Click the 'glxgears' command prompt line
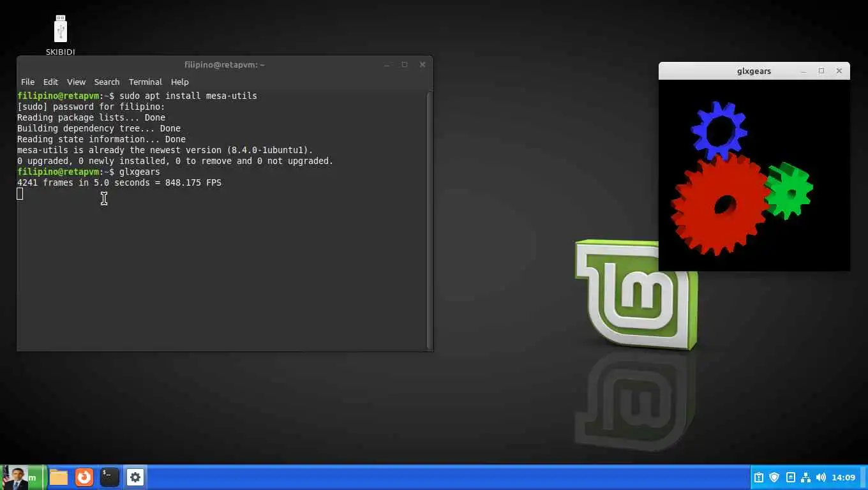 click(89, 172)
